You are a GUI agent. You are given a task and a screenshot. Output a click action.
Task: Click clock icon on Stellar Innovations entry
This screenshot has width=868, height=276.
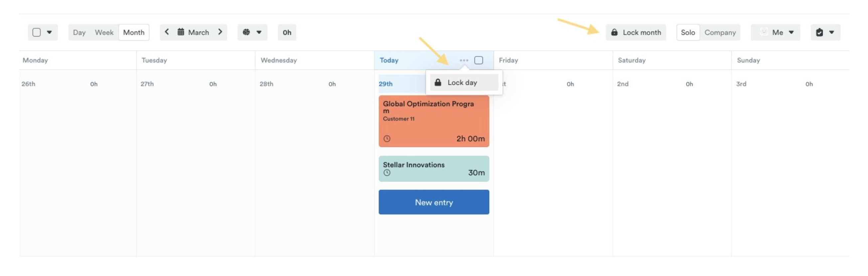coord(387,173)
